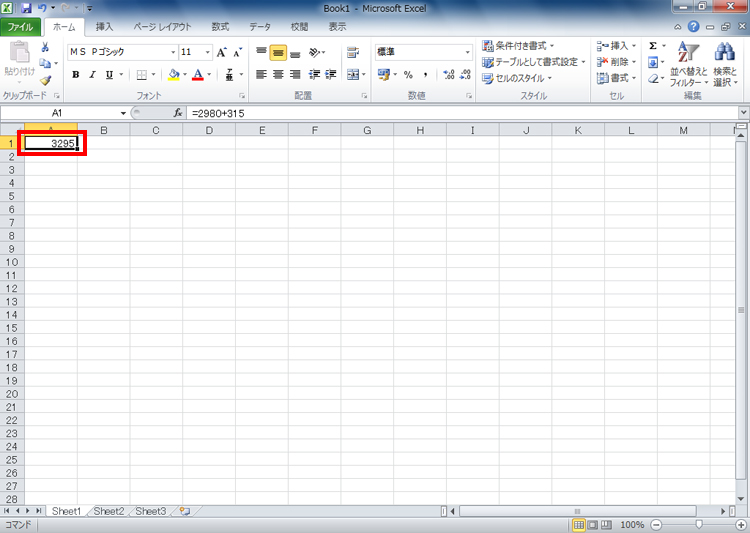Switch to Data (データ) tab

[260, 27]
